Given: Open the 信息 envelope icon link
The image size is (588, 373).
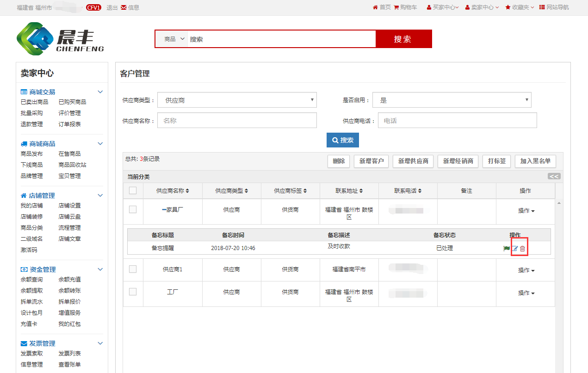Looking at the screenshot, I should tap(124, 7).
